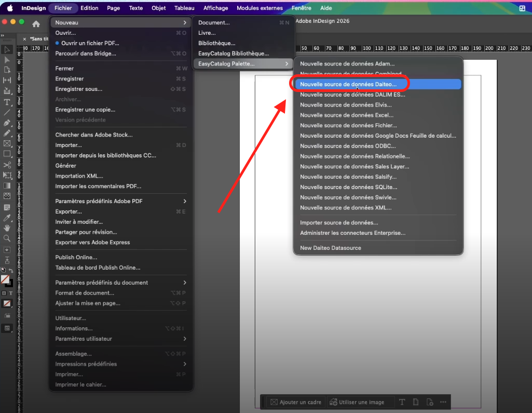Select the Page tool
The image size is (532, 413).
click(x=7, y=70)
